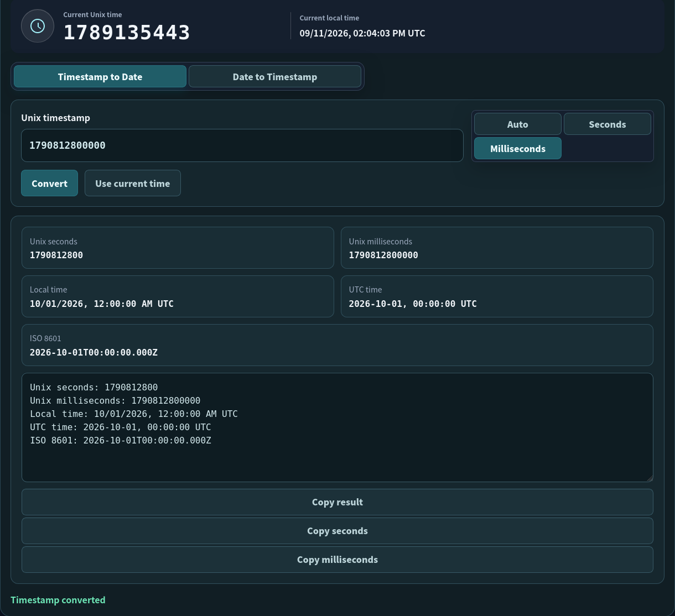Click Use current time button

[x=133, y=183]
